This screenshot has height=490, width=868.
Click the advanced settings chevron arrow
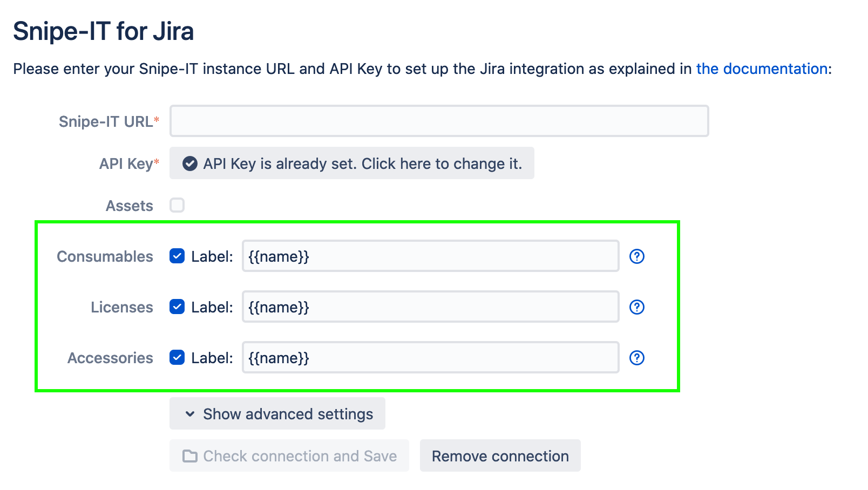pyautogui.click(x=190, y=414)
